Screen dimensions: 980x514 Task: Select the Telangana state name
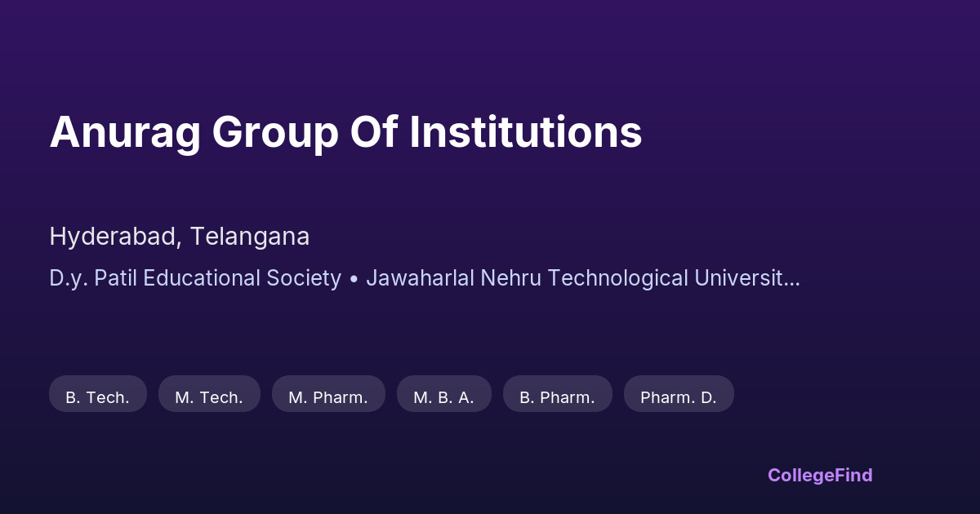(250, 237)
